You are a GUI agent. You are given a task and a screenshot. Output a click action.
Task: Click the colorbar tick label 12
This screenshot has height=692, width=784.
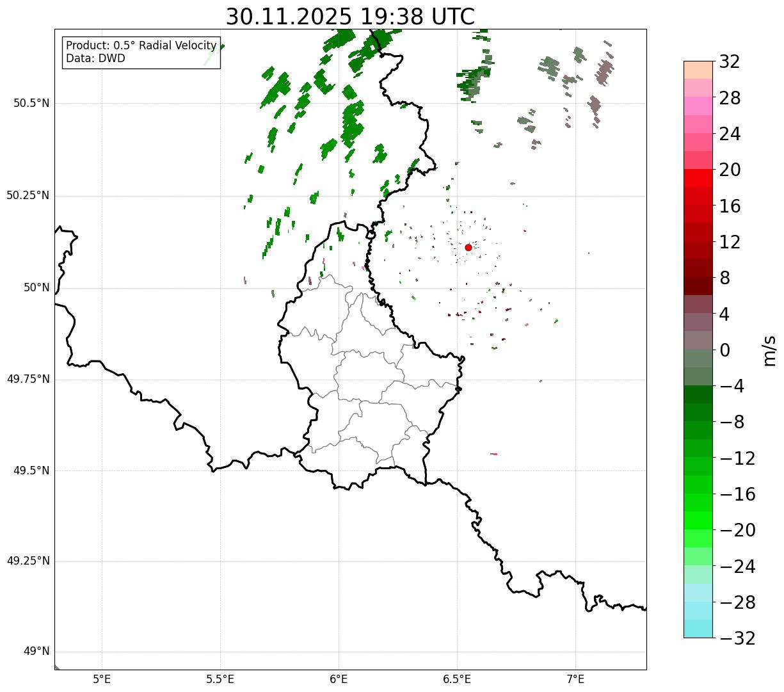click(x=730, y=242)
